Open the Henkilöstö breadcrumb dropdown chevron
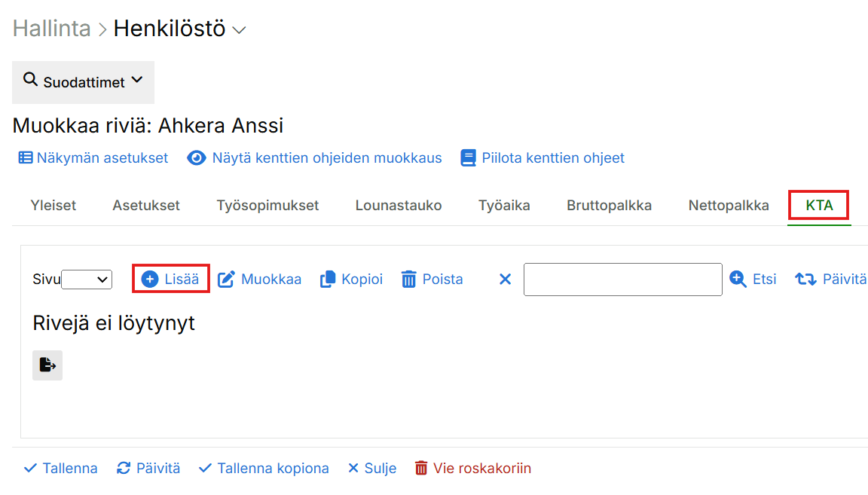868x495 pixels. click(240, 30)
